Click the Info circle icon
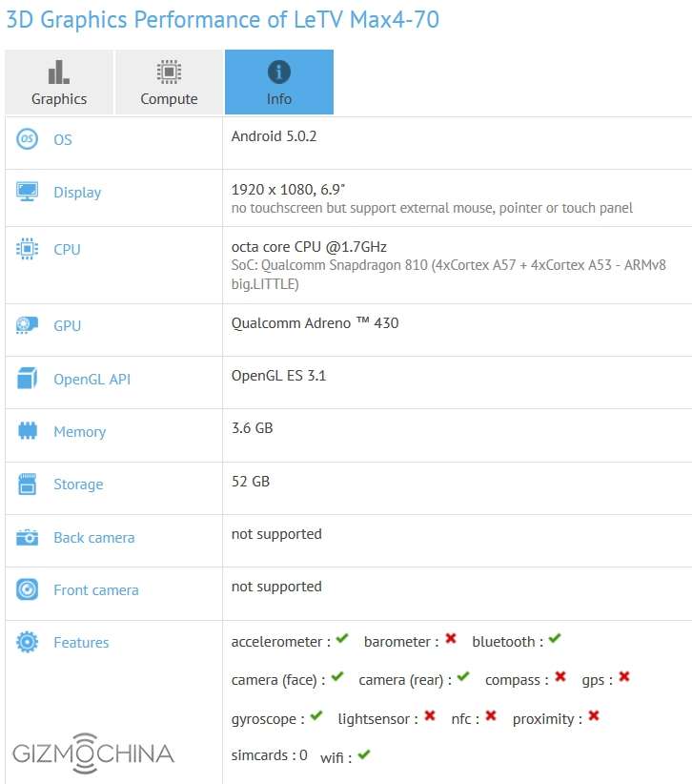The width and height of the screenshot is (692, 784). (278, 72)
